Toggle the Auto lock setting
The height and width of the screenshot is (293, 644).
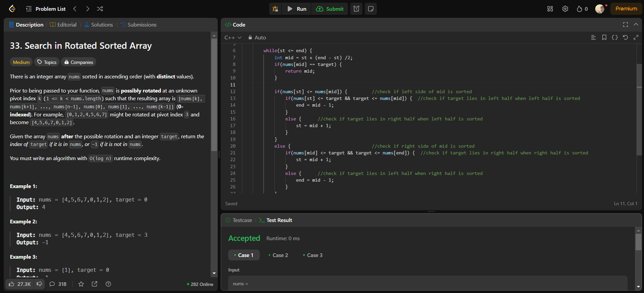(257, 38)
